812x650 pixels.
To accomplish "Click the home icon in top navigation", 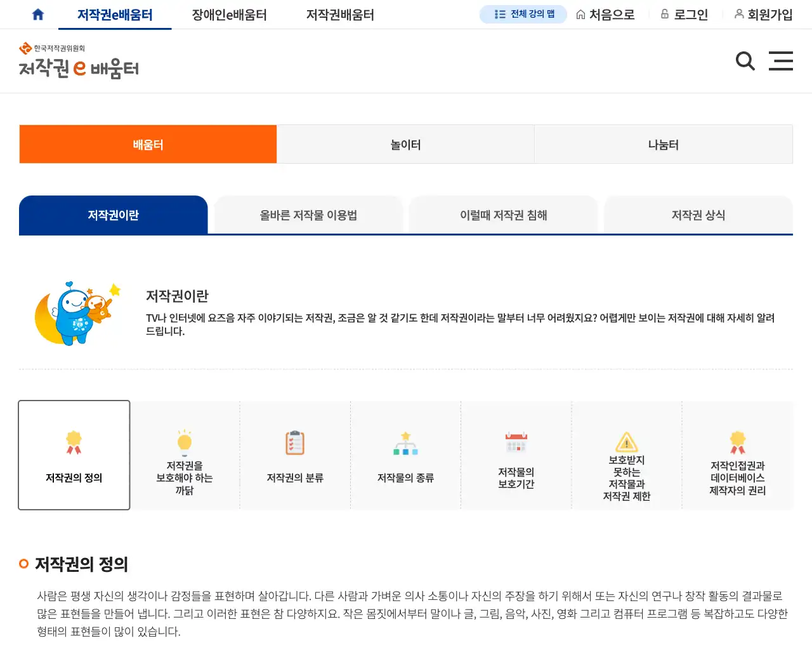I will (x=37, y=14).
